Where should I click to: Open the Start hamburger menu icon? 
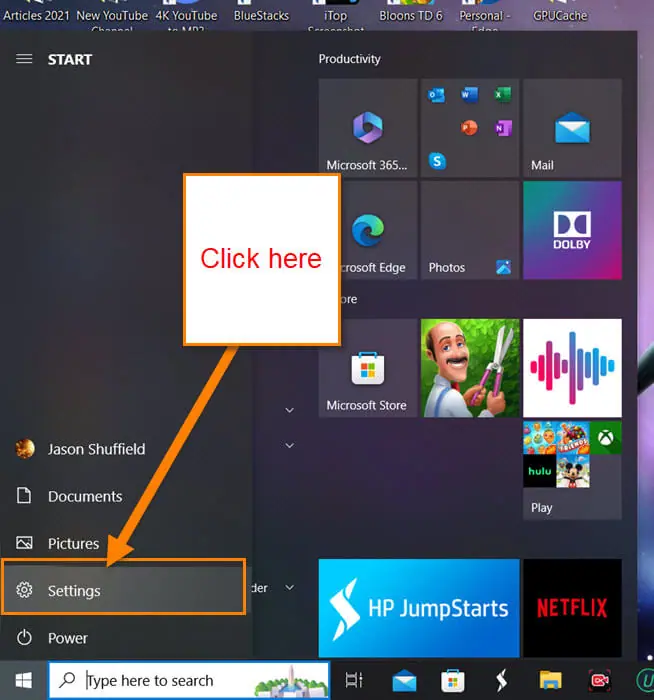(24, 59)
